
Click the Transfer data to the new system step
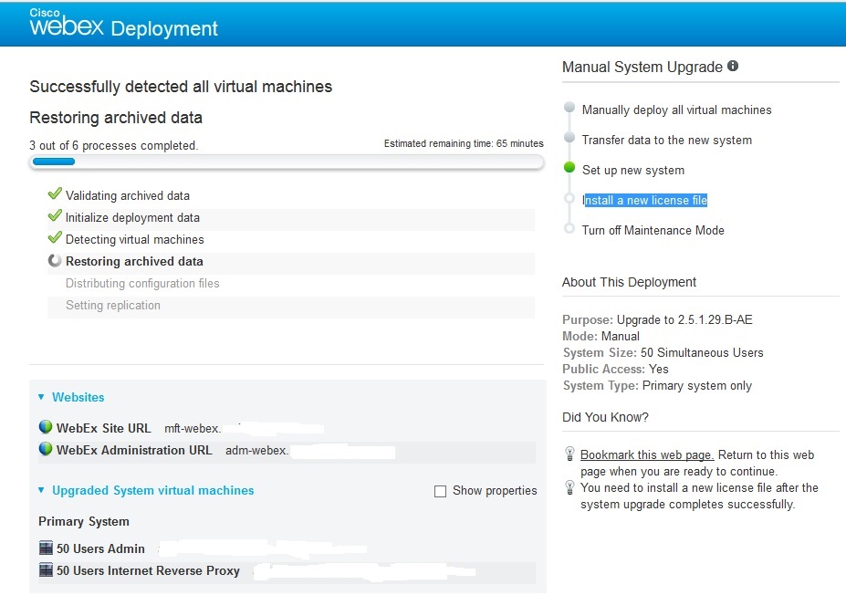point(666,141)
